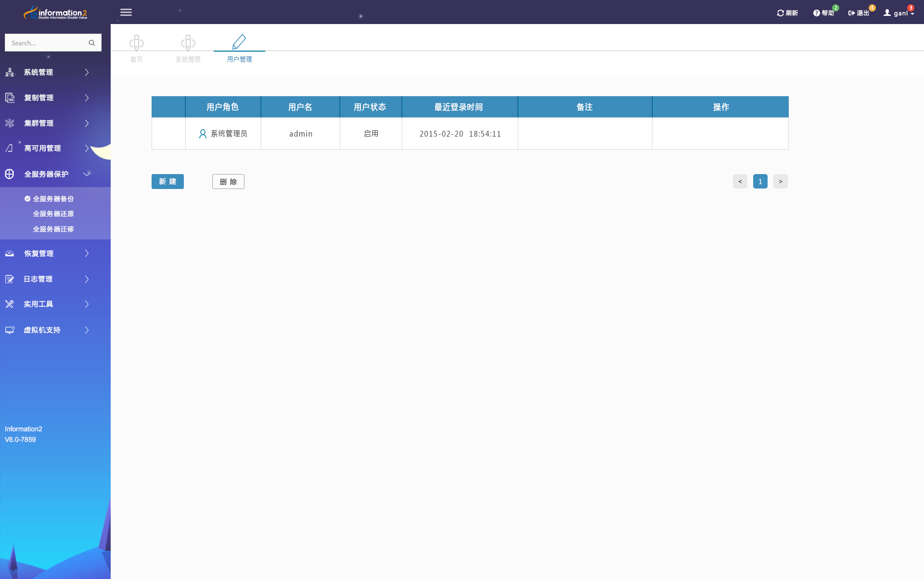
Task: Collapse the 全服务器保护 section chevron
Action: tap(87, 174)
